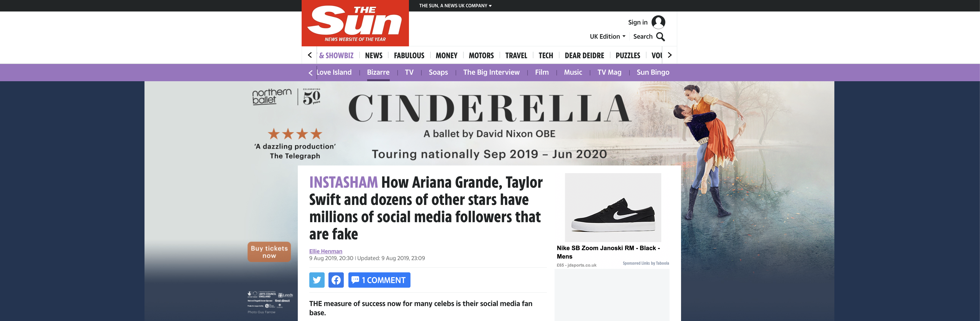Click the 1 COMMENT button

tap(379, 280)
